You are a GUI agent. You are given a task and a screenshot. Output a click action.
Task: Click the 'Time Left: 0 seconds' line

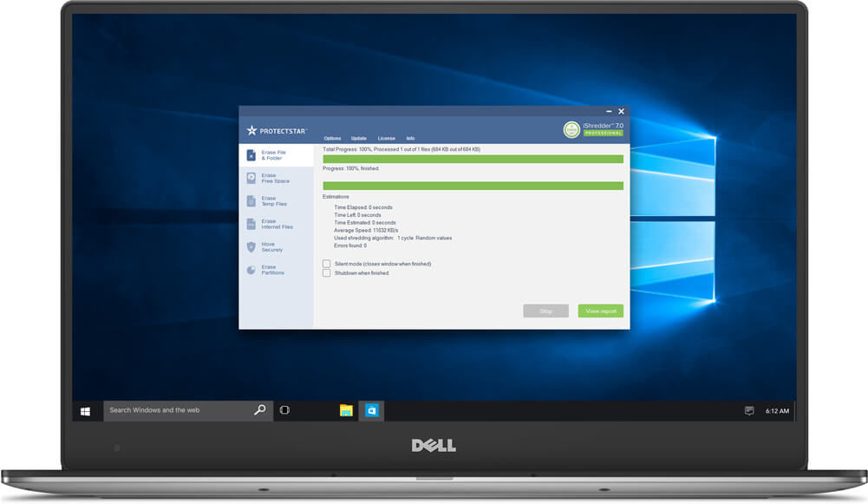click(x=357, y=215)
